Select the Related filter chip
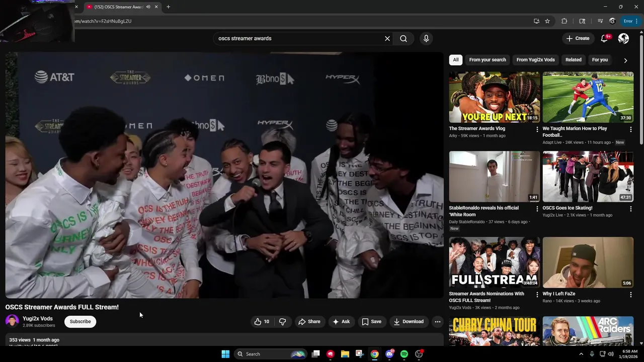Image resolution: width=644 pixels, height=362 pixels. tap(573, 60)
